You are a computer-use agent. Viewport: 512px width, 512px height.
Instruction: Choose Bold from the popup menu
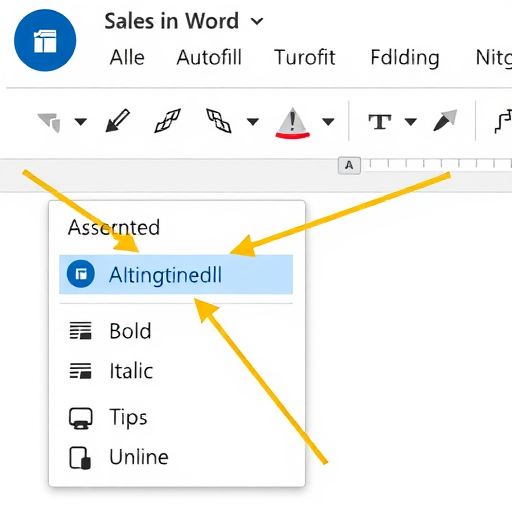click(130, 331)
